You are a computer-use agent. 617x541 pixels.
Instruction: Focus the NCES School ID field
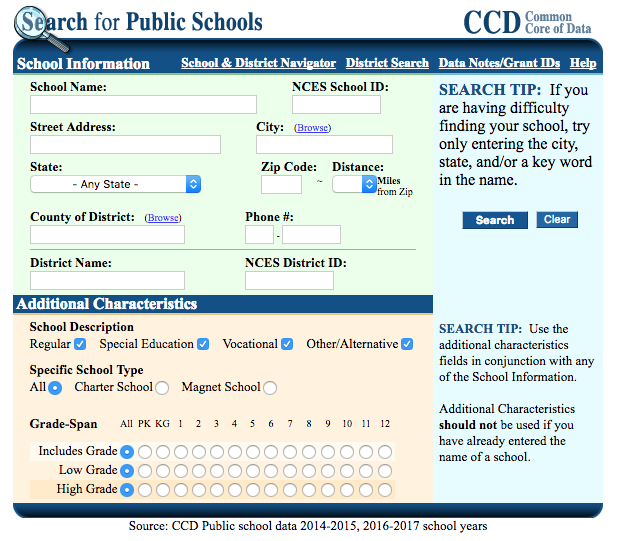coord(336,105)
